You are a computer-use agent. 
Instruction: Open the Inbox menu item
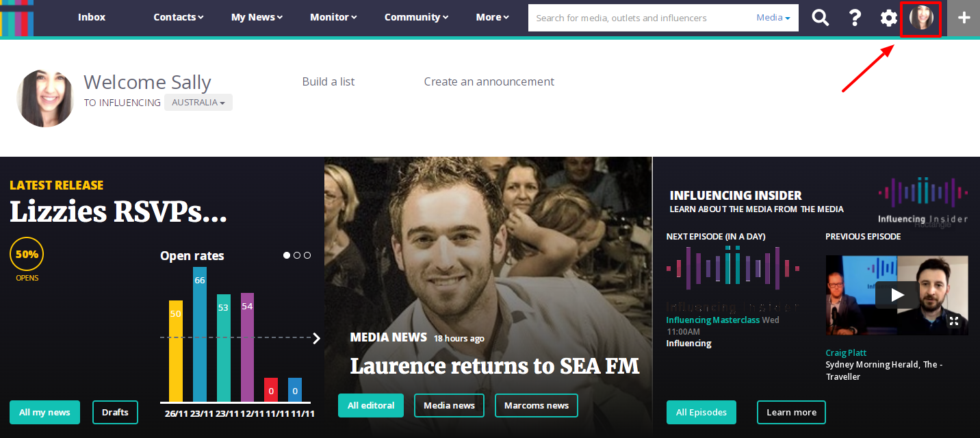pos(92,18)
